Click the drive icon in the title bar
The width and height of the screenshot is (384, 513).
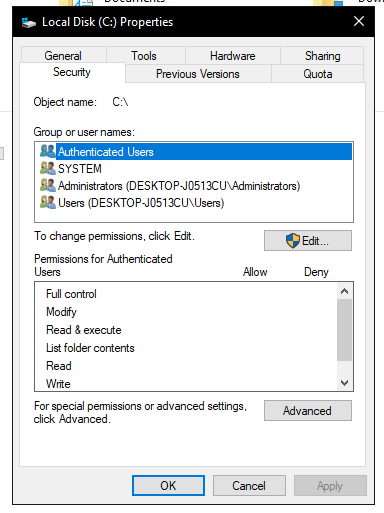28,23
